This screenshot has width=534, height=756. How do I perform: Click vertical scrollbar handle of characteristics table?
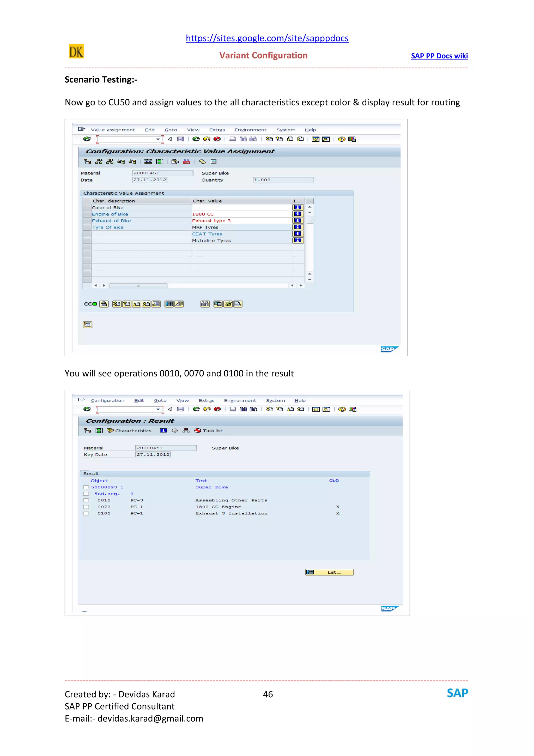310,220
